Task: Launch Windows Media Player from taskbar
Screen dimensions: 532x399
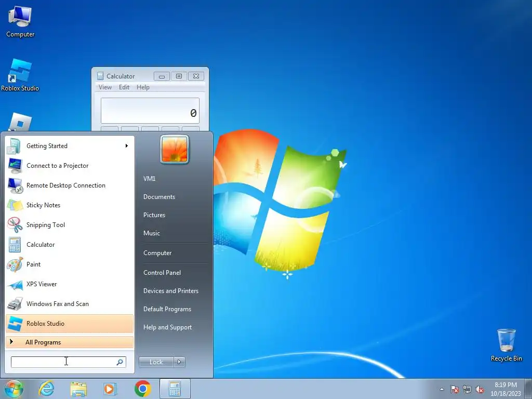Action: tap(110, 389)
